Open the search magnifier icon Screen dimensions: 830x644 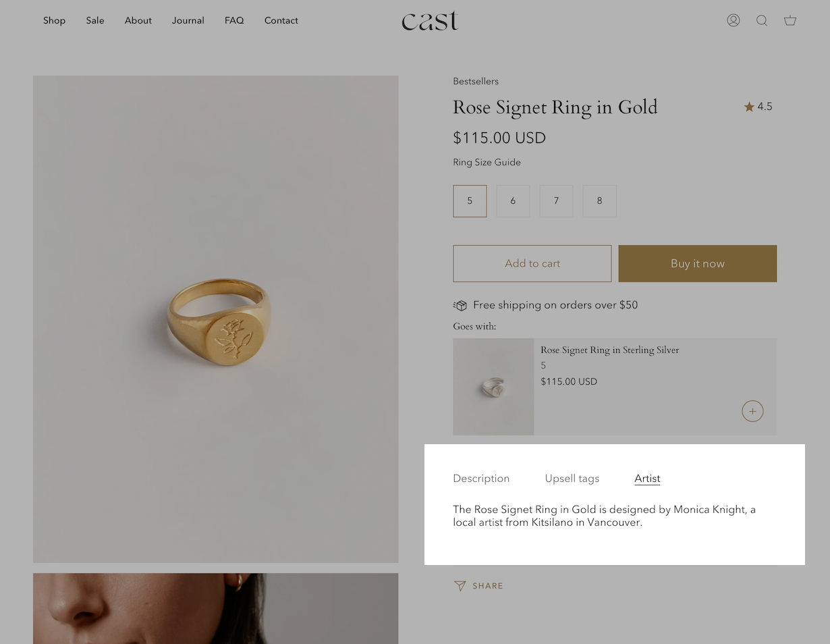[x=762, y=20]
